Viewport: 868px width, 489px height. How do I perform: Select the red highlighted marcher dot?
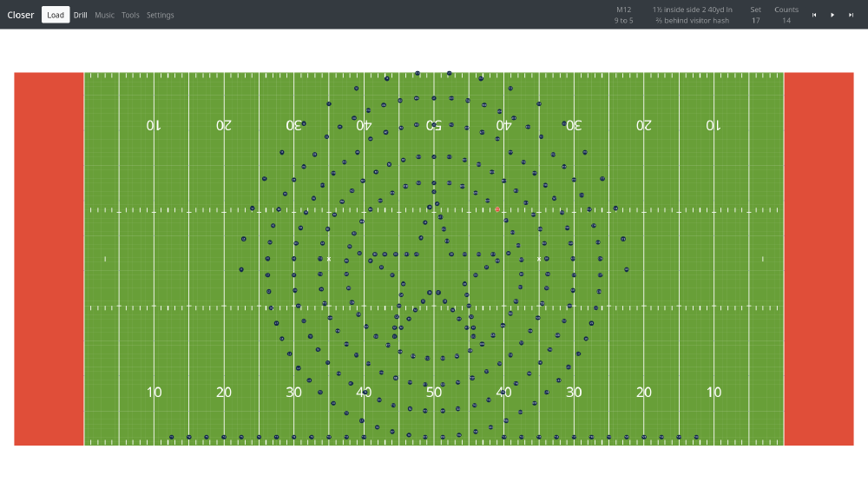[x=497, y=209]
